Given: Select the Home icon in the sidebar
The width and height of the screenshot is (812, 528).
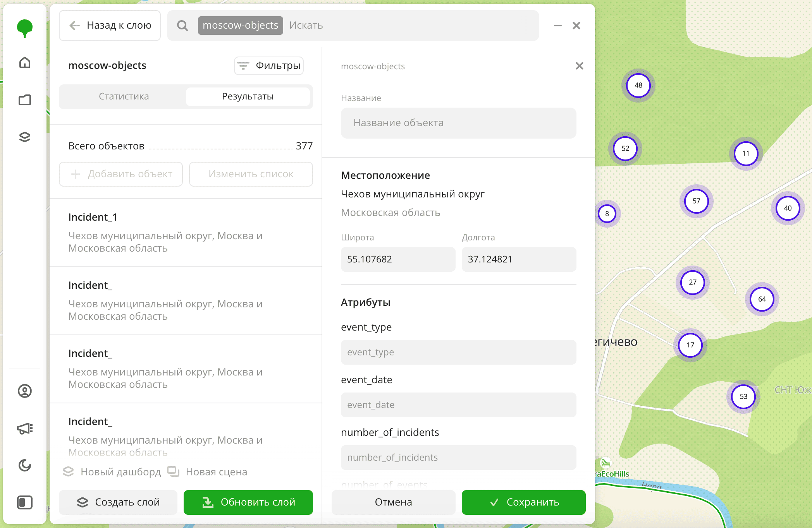Looking at the screenshot, I should pos(25,62).
